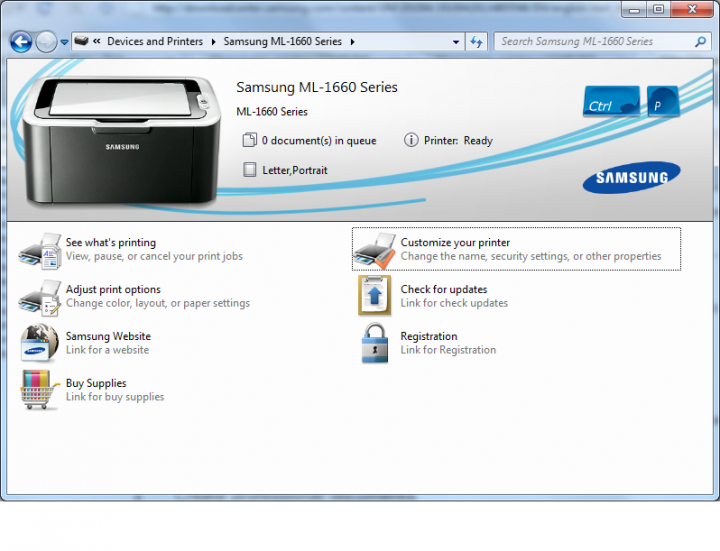Click the Registration padlock icon
Screen dimensions: 720x551
point(375,343)
